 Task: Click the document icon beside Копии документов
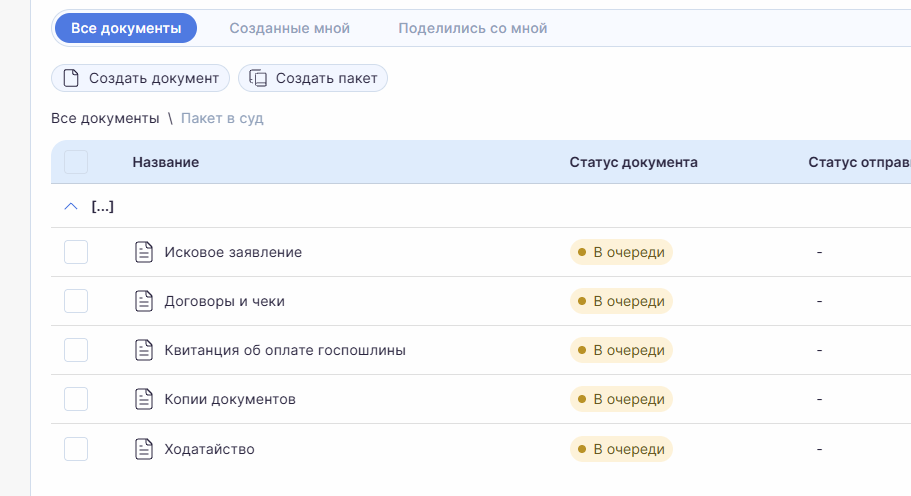click(144, 399)
